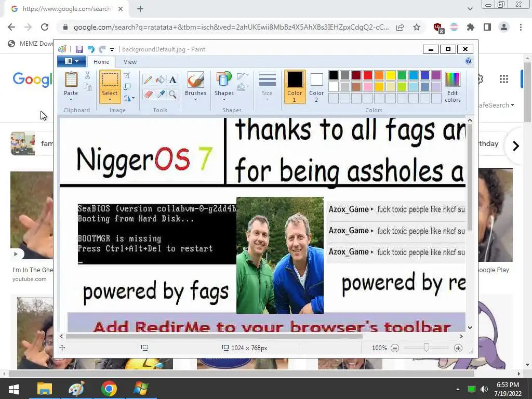Click the Save icon in Paint's quick access toolbar
This screenshot has width=532, height=399.
tap(79, 49)
